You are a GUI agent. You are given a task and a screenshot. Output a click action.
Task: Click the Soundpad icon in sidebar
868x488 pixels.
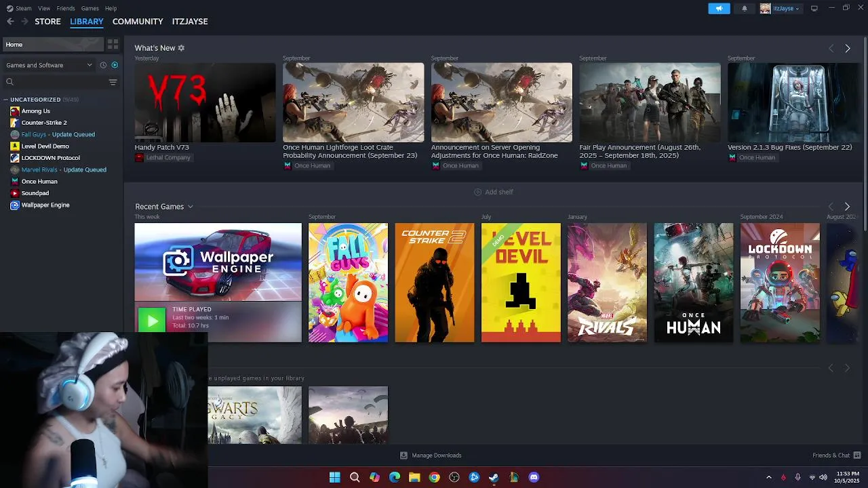[15, 193]
